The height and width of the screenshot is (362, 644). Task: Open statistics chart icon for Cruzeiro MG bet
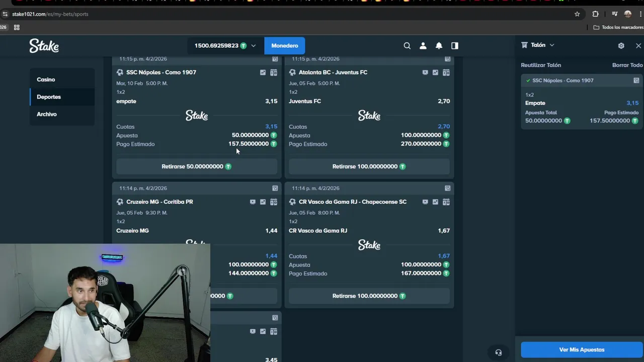pyautogui.click(x=263, y=202)
